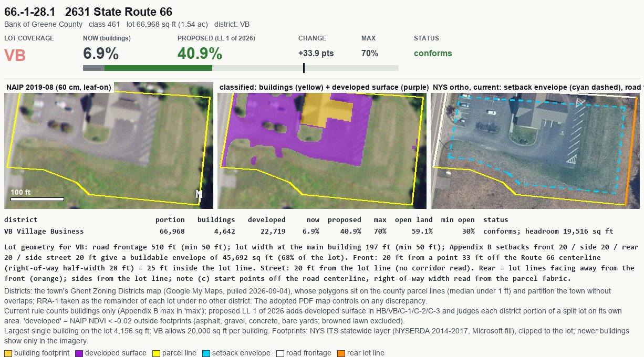Click the yellow parcel line legend swatch
This screenshot has width=644, height=357.
(x=156, y=353)
